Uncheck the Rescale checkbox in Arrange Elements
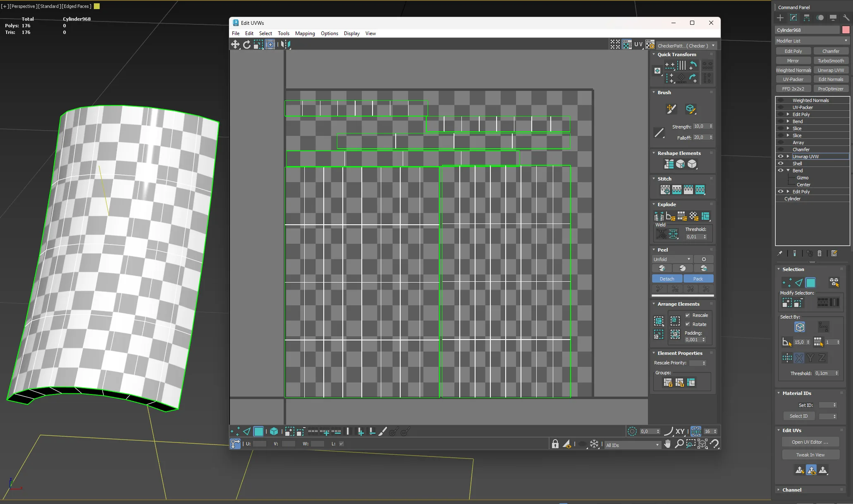This screenshot has height=504, width=853. [x=688, y=315]
